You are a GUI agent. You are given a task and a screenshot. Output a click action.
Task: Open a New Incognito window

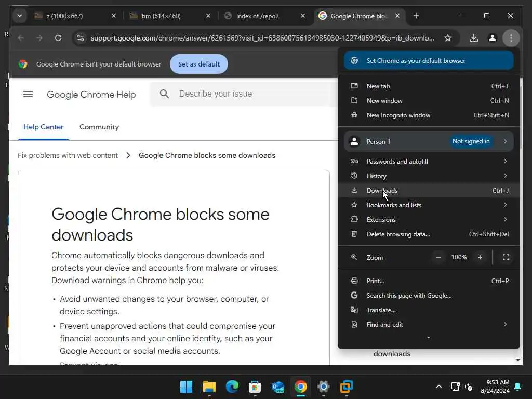tap(429, 115)
